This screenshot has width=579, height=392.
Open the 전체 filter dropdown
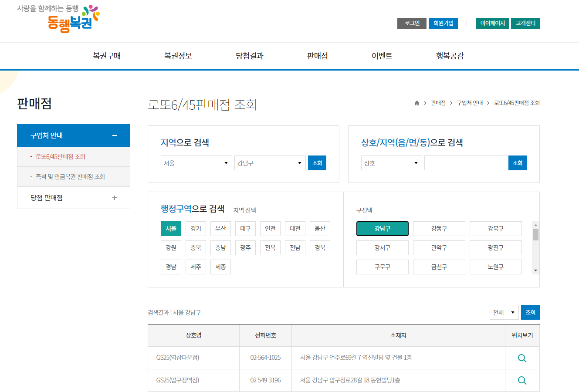[x=504, y=312]
